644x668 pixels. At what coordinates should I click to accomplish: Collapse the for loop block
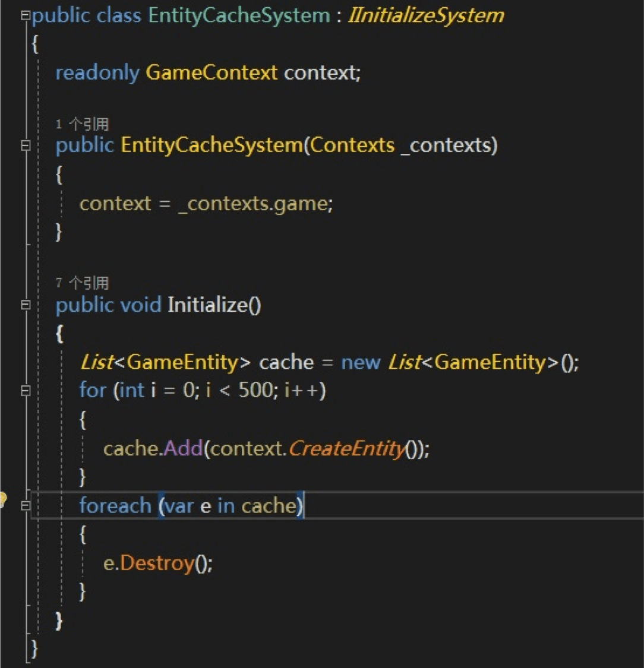pyautogui.click(x=26, y=391)
